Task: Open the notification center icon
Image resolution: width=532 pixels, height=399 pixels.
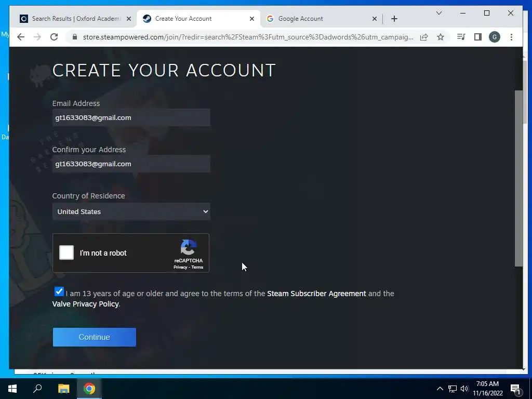Action: point(515,389)
